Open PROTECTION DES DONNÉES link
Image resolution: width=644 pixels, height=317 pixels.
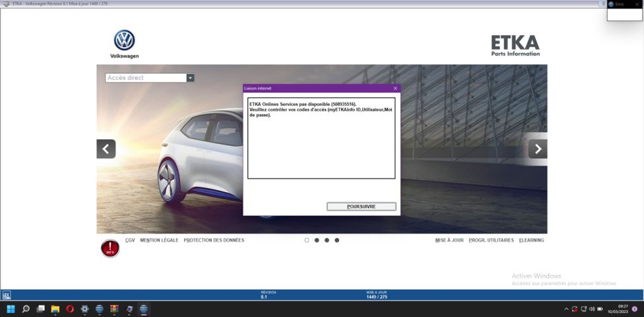coord(214,240)
